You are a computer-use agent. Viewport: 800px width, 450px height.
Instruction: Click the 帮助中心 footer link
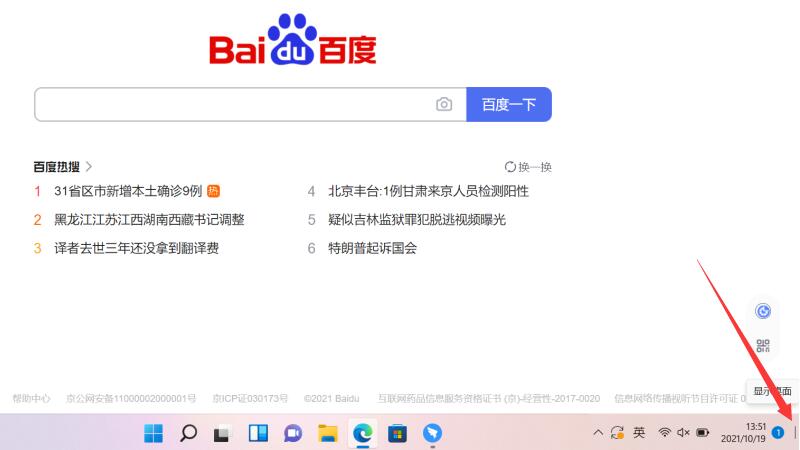(x=31, y=398)
